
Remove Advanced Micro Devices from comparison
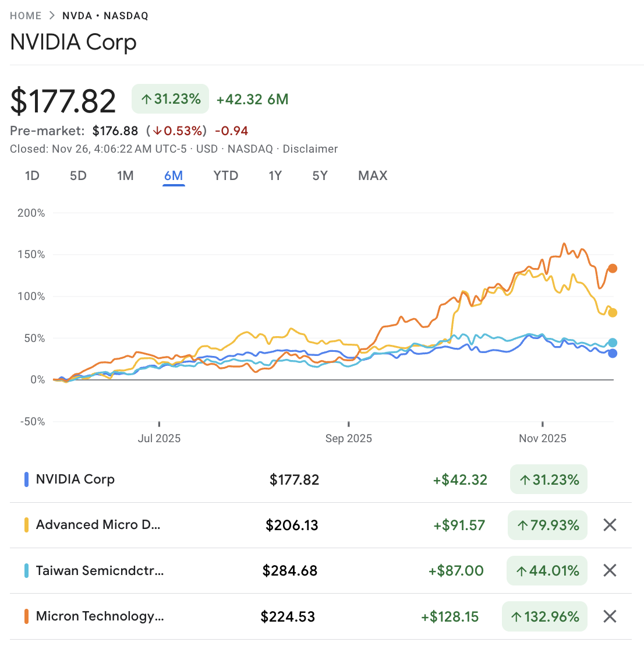click(x=610, y=525)
